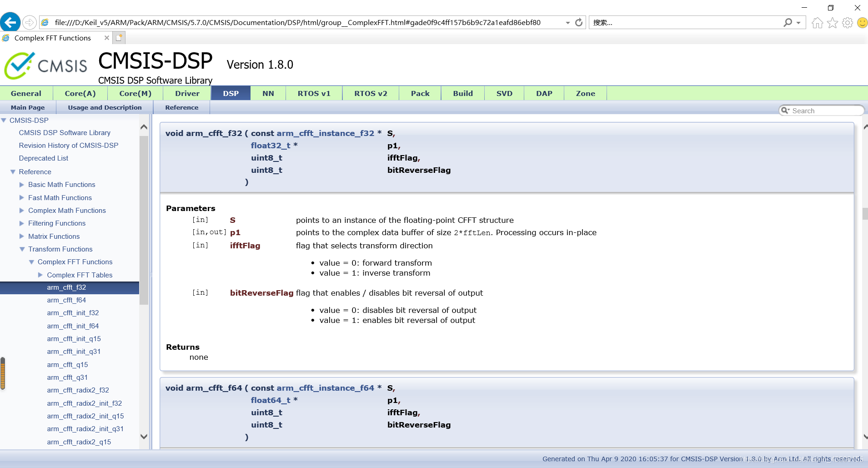Select arm_cfft_init_f32 in the tree

point(73,313)
